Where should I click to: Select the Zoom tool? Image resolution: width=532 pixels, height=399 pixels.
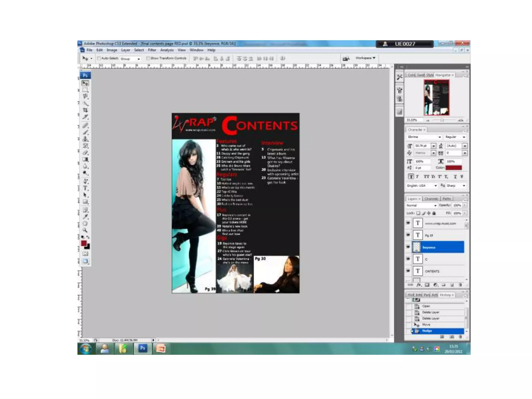(x=85, y=230)
